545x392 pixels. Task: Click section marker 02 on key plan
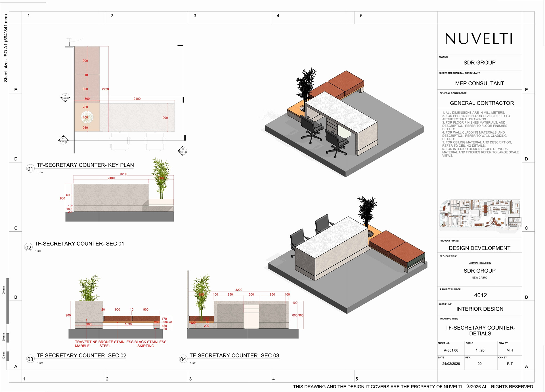(65, 98)
